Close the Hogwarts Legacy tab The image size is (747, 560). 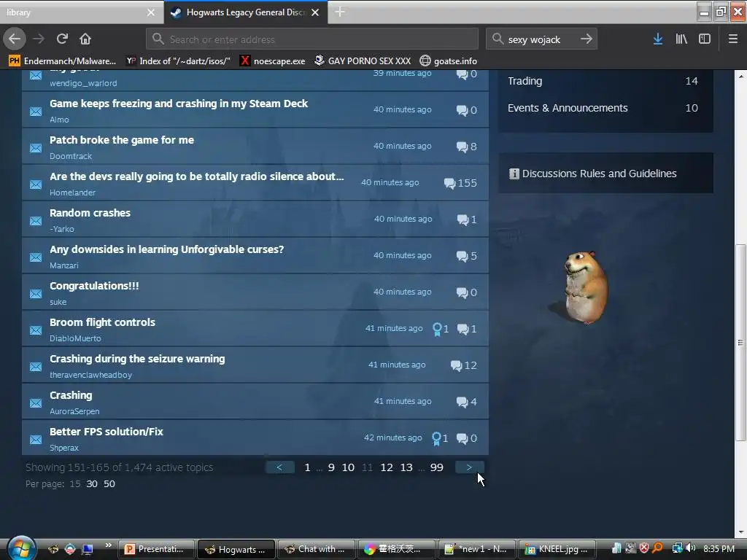point(315,12)
